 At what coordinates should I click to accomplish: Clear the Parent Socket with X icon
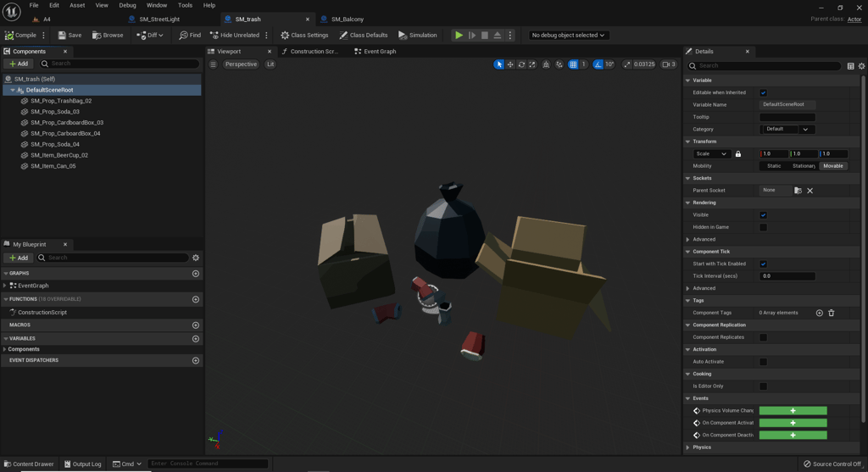810,191
